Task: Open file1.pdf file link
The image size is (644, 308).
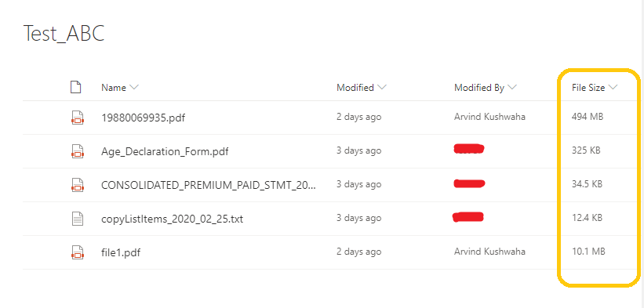Action: tap(121, 252)
